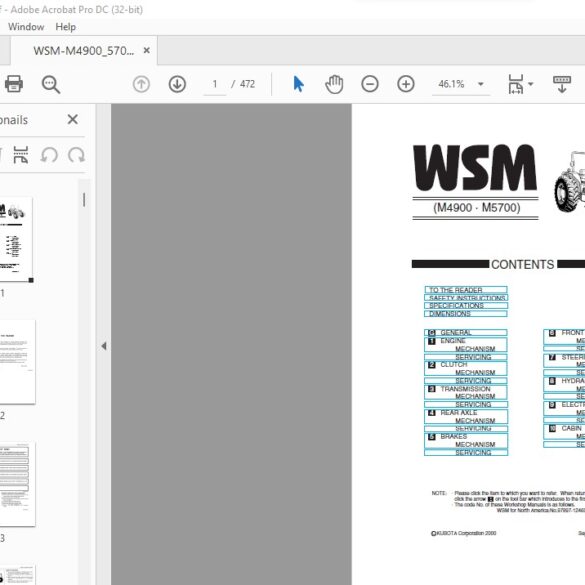
Task: Select the page 2 thumbnail
Action: [x=18, y=362]
